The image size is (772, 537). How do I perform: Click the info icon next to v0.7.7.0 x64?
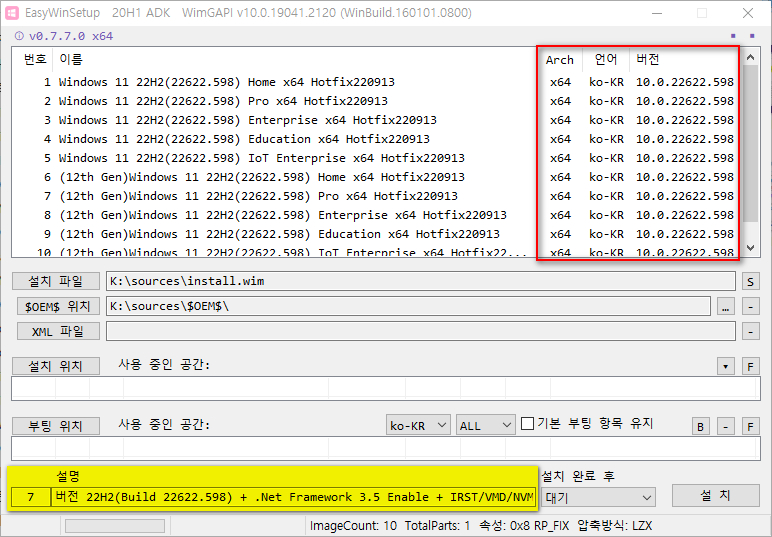tap(19, 36)
